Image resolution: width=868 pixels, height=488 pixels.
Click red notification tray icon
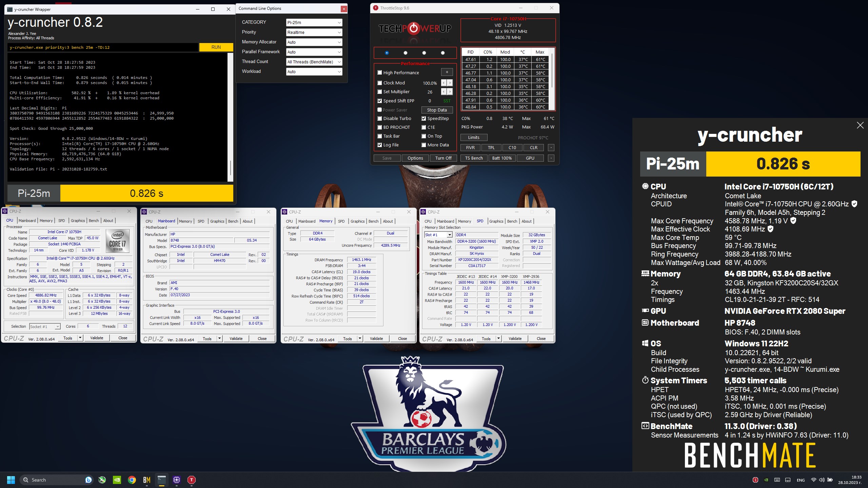tap(755, 480)
